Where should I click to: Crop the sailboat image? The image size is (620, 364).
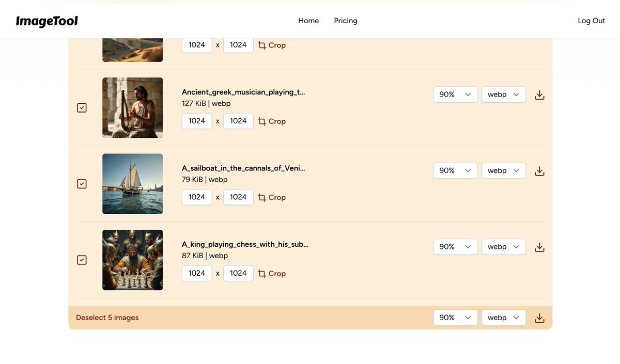coord(272,197)
